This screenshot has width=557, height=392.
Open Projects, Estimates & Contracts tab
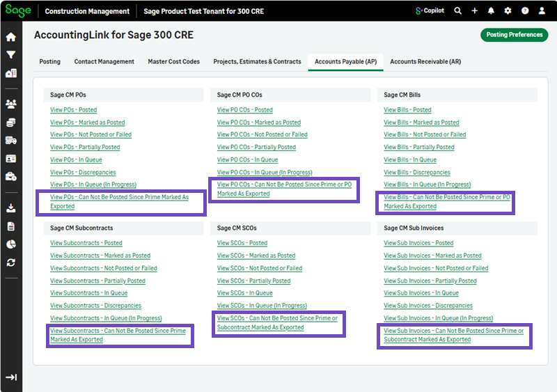(x=257, y=61)
